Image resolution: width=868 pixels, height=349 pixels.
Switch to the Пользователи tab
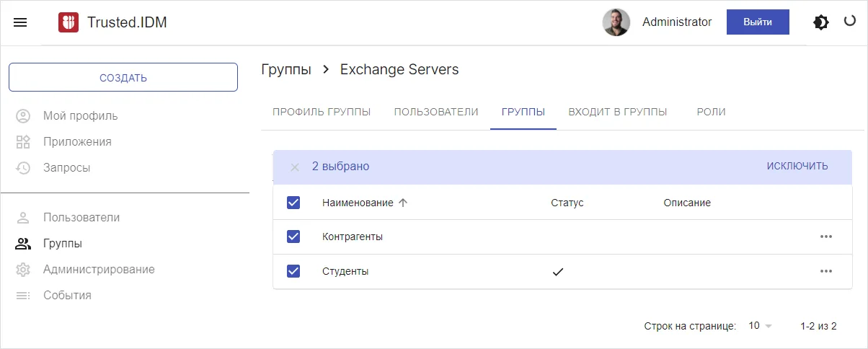(x=435, y=112)
